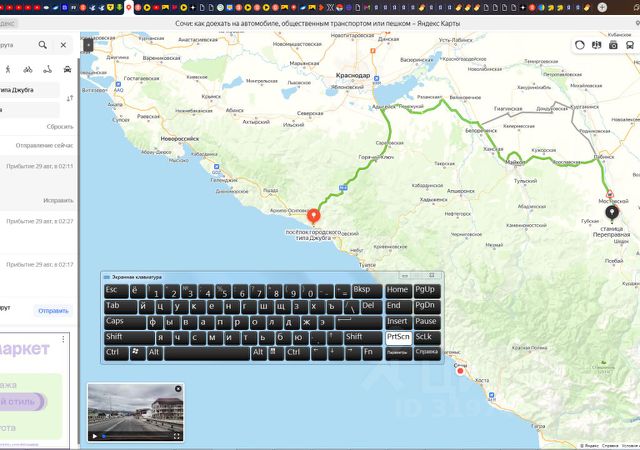Click PgDn key on on-screen keyboard
Viewport: 640px width, 450px height.
pyautogui.click(x=427, y=307)
